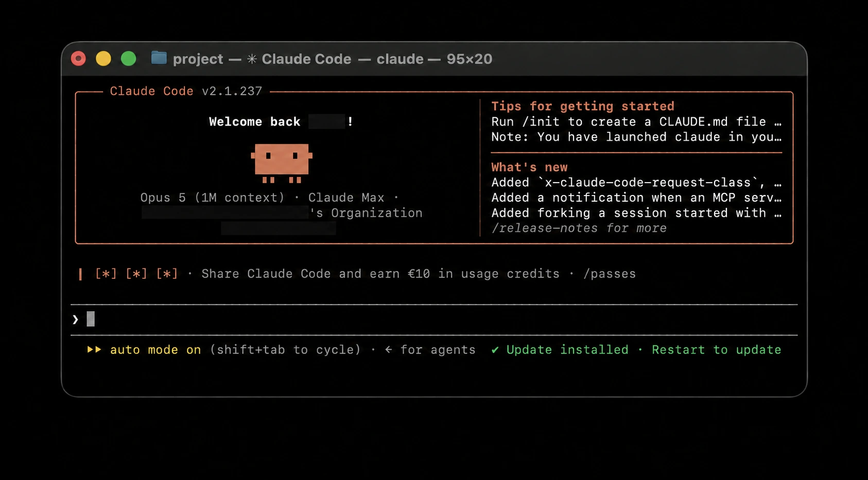Click the prompt chevron symbol

pos(76,319)
